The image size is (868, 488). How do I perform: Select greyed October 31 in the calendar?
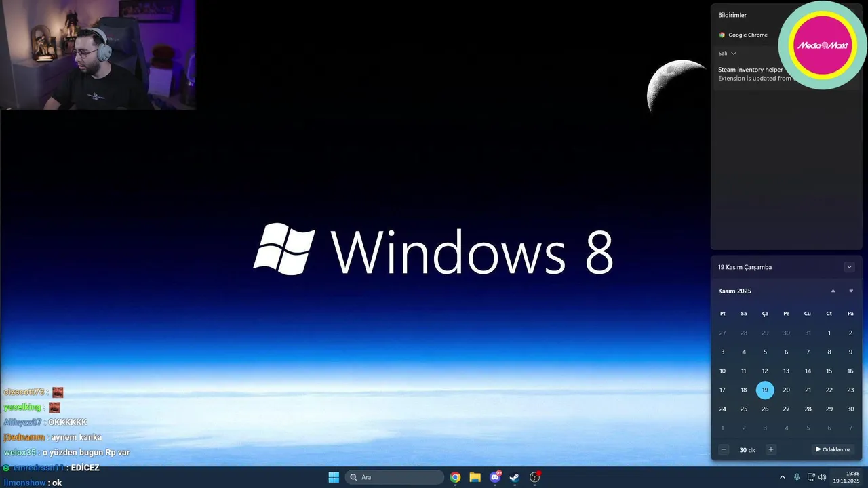(808, 333)
